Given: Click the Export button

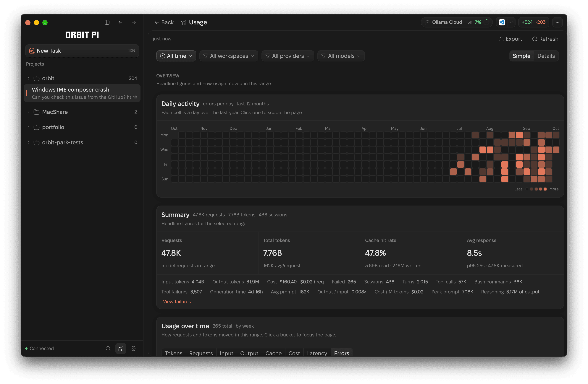Looking at the screenshot, I should pyautogui.click(x=510, y=39).
